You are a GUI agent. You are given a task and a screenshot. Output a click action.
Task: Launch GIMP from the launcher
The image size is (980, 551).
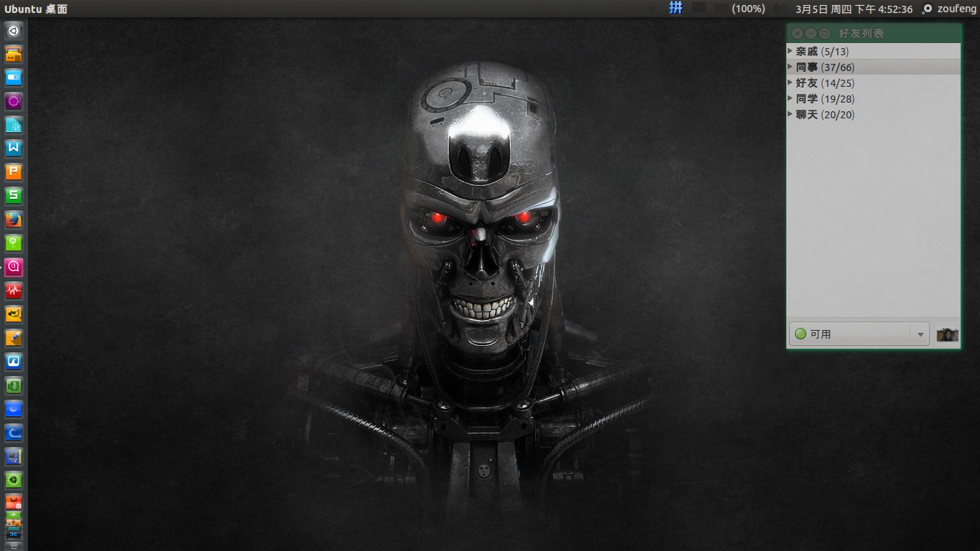(x=14, y=314)
